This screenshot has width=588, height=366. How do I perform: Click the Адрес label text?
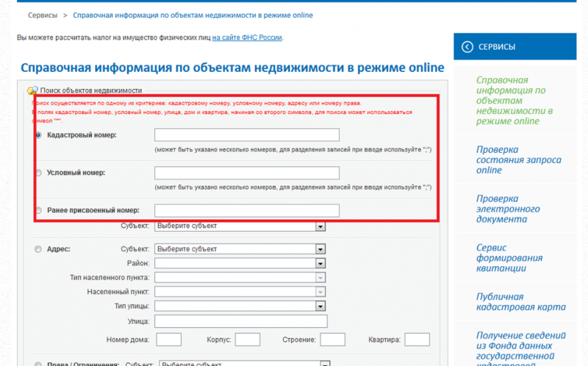point(59,249)
